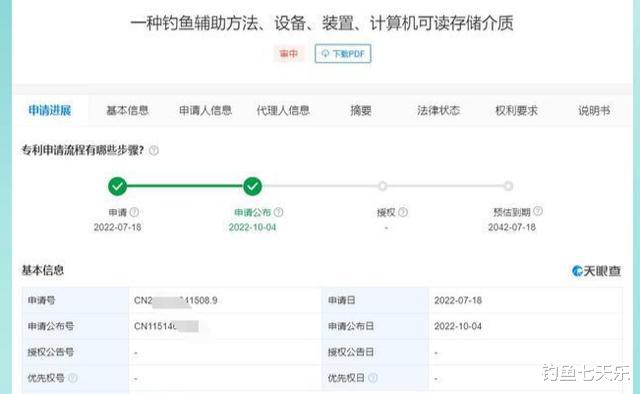
Task: Click question icon next to 优先权日
Action: click(373, 378)
